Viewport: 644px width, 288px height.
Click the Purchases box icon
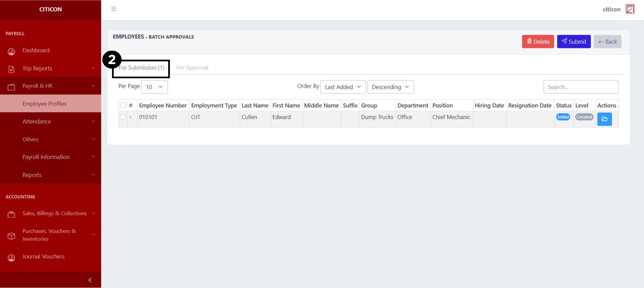coord(11,236)
